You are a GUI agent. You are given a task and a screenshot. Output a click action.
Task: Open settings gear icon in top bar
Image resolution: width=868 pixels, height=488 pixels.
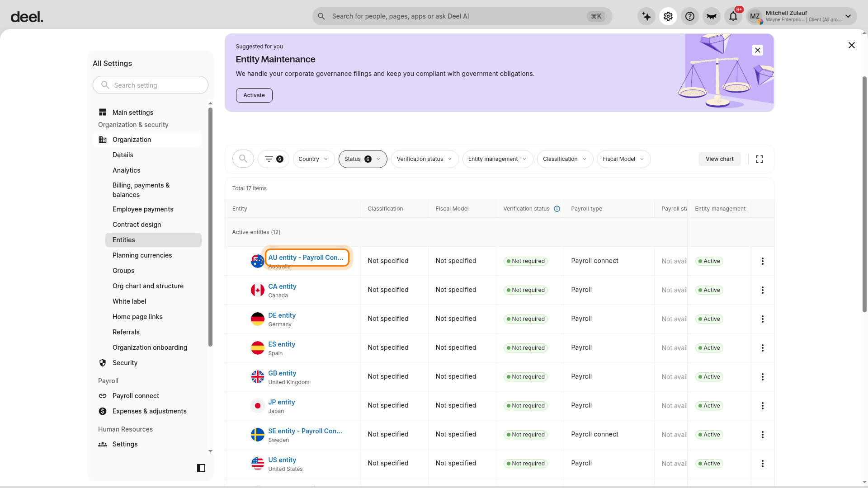pyautogui.click(x=668, y=16)
